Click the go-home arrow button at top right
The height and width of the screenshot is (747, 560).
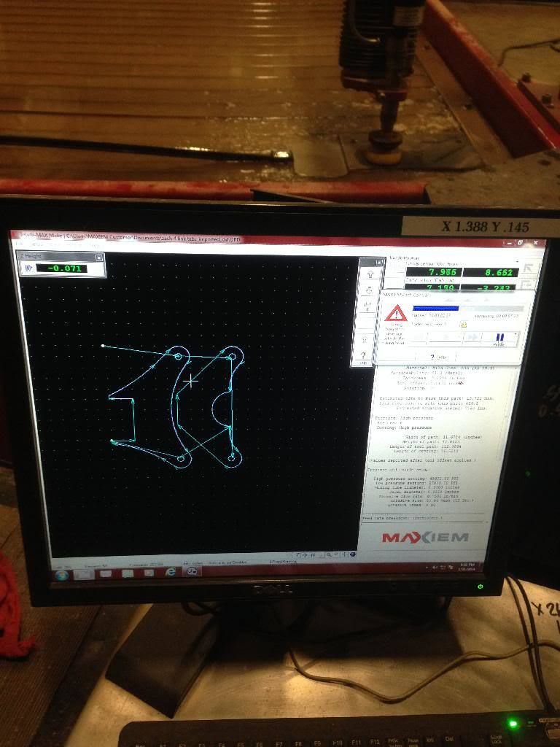tap(529, 268)
